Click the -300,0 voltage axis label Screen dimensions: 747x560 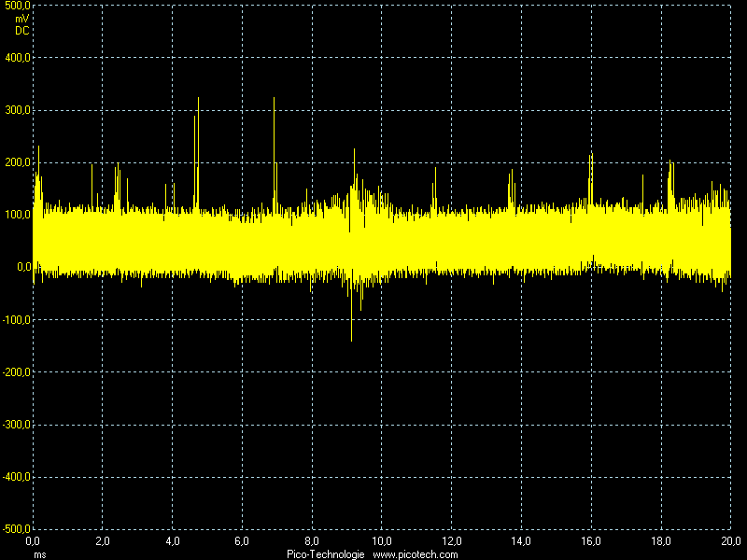click(16, 425)
